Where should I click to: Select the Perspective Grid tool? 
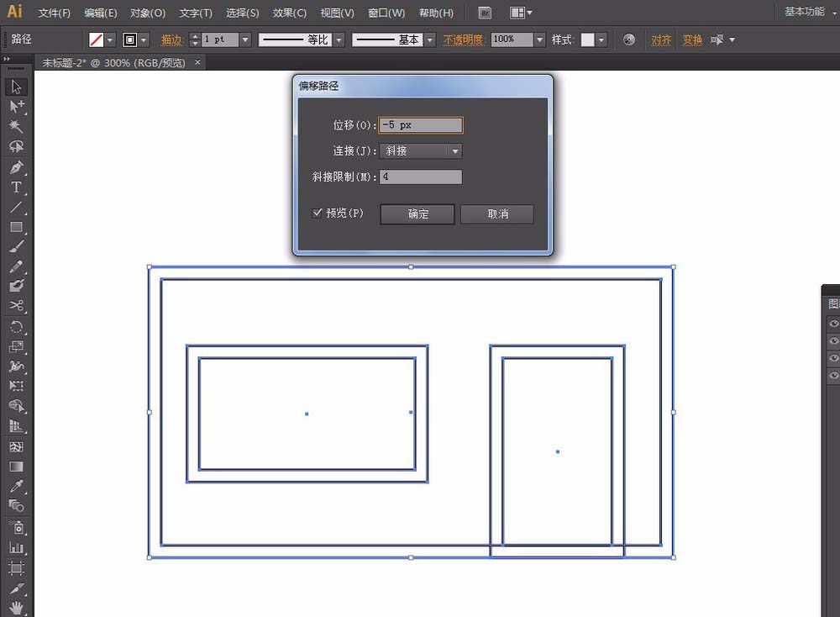click(x=16, y=427)
